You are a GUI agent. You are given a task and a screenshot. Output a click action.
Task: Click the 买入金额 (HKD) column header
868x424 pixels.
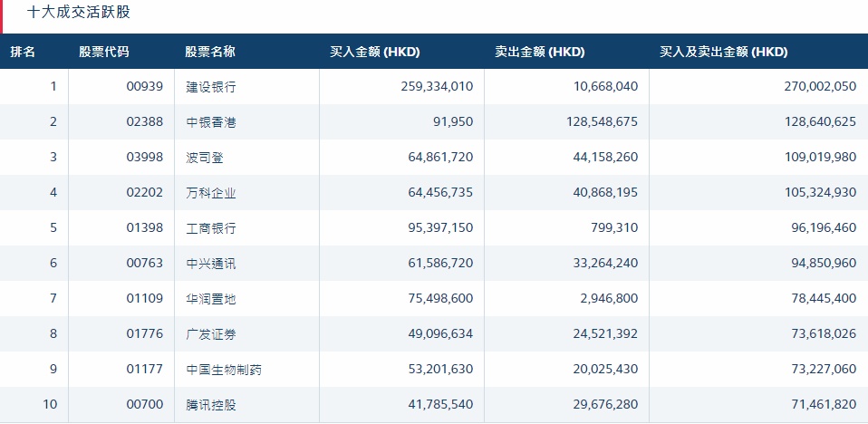[x=375, y=52]
